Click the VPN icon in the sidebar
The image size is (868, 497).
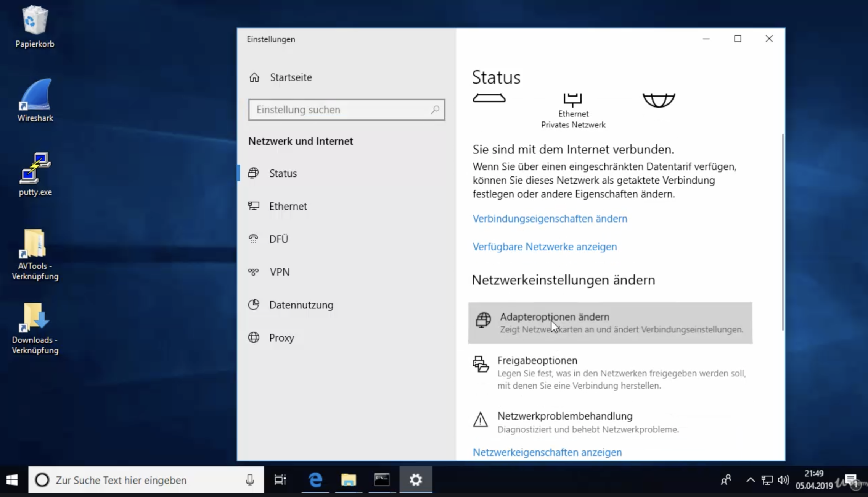click(x=254, y=272)
